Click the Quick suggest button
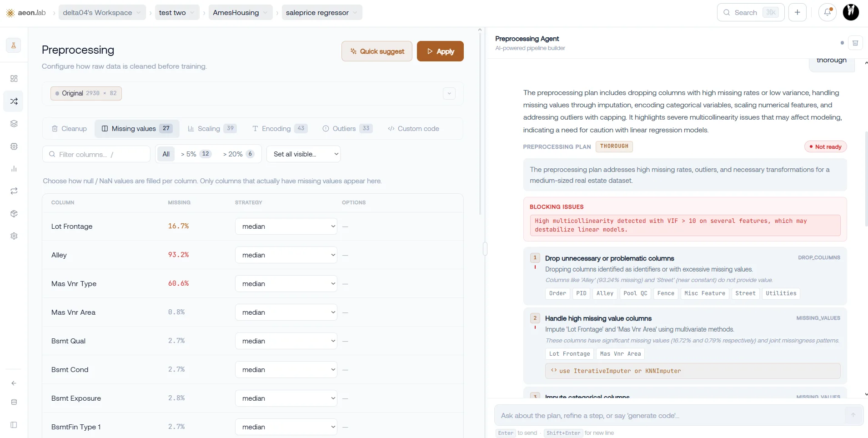Viewport: 868px width, 438px height. coord(377,51)
